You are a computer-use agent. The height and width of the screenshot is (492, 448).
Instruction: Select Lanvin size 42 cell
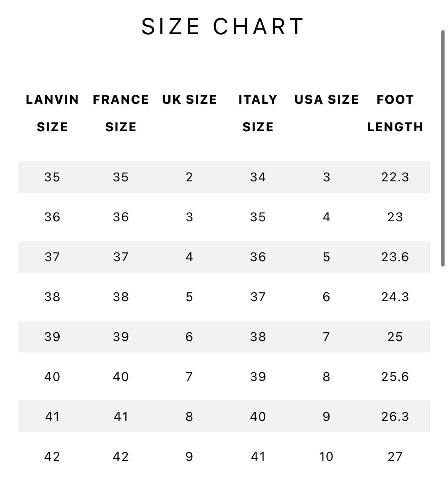(52, 457)
